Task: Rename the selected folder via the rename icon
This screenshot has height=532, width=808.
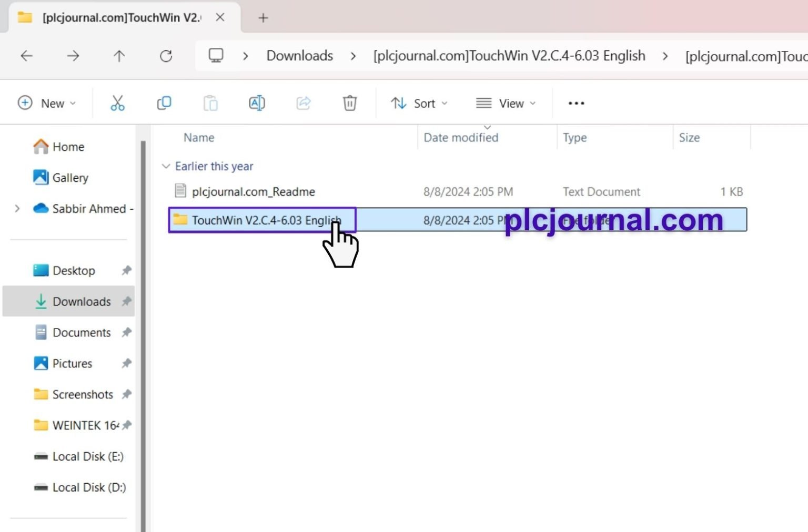Action: [x=257, y=103]
